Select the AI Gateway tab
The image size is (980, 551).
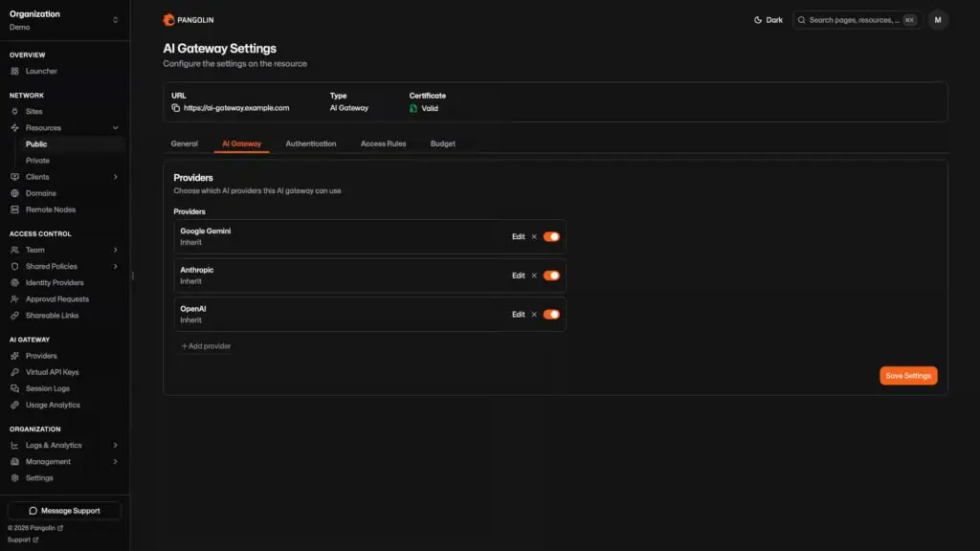(241, 143)
